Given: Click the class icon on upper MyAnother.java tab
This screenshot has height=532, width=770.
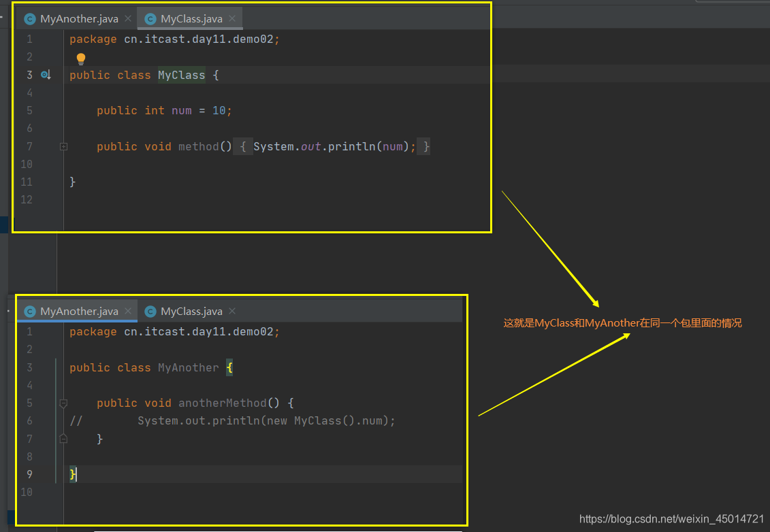Looking at the screenshot, I should pos(30,18).
